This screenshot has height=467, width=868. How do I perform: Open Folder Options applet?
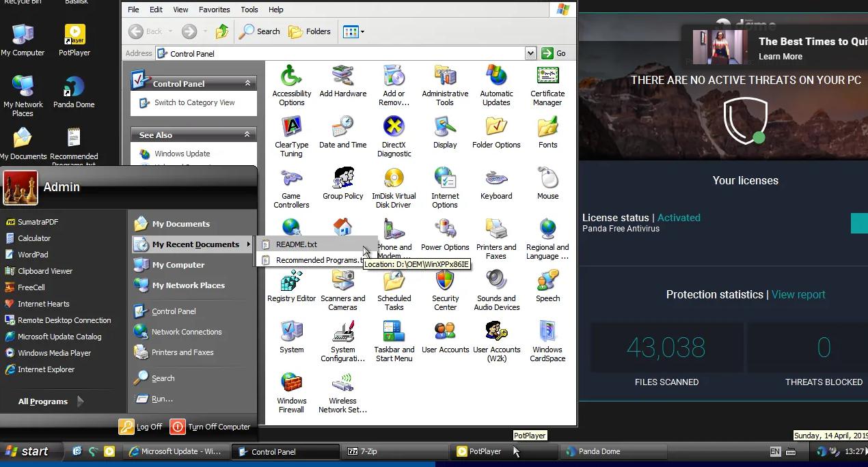496,132
